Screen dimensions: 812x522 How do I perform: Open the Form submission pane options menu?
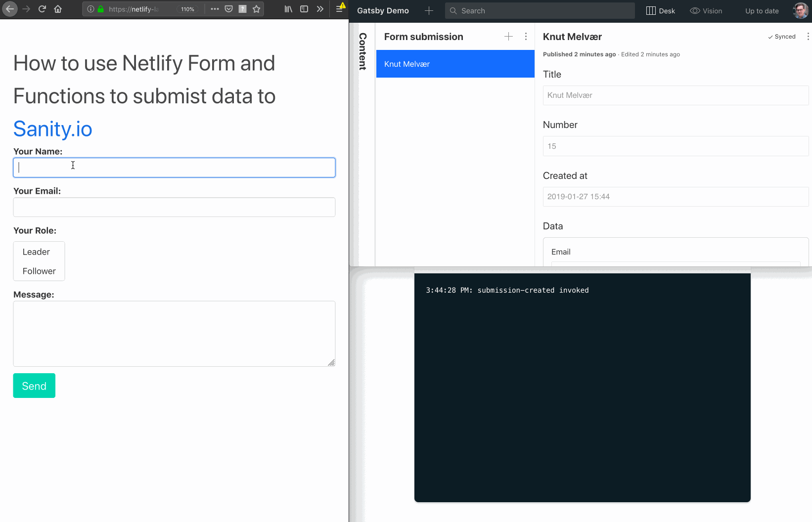526,37
